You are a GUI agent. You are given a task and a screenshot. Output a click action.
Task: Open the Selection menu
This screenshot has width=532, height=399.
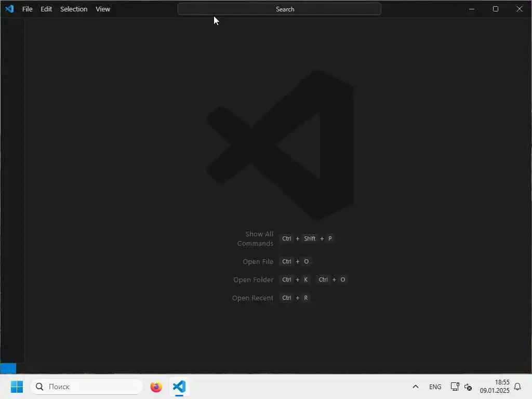tap(74, 9)
